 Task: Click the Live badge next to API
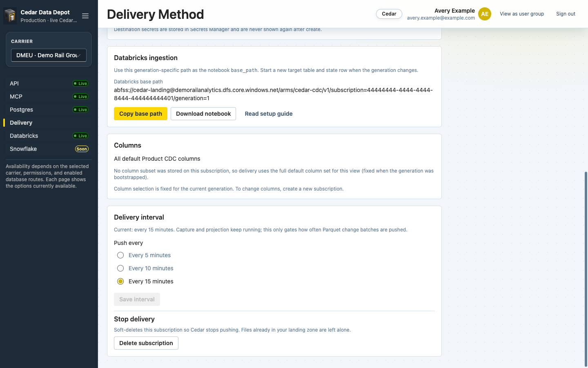[x=80, y=83]
